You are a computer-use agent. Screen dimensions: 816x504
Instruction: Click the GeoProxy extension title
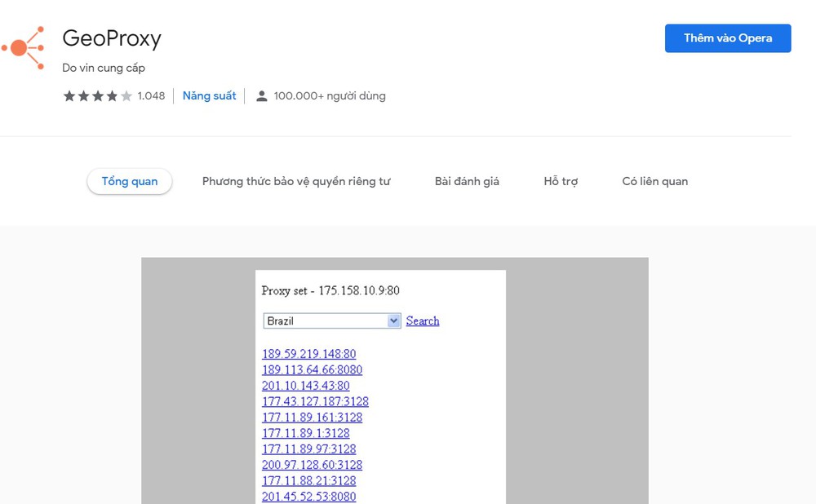[112, 38]
